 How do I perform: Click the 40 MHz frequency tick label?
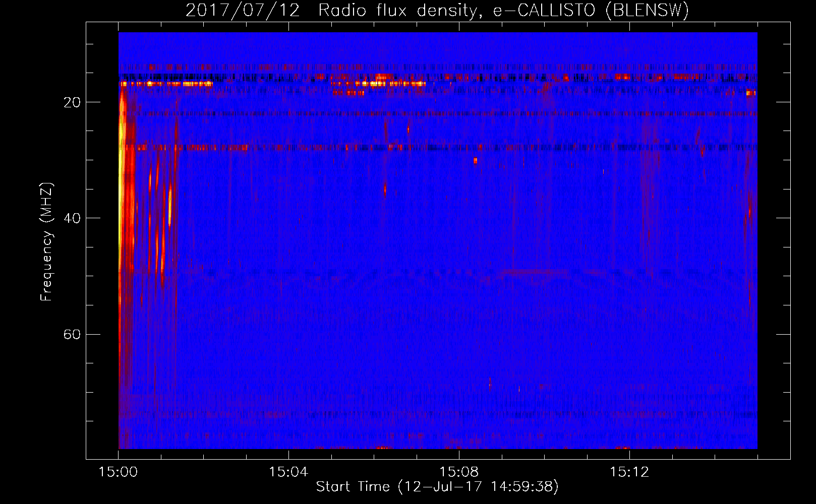pyautogui.click(x=72, y=218)
